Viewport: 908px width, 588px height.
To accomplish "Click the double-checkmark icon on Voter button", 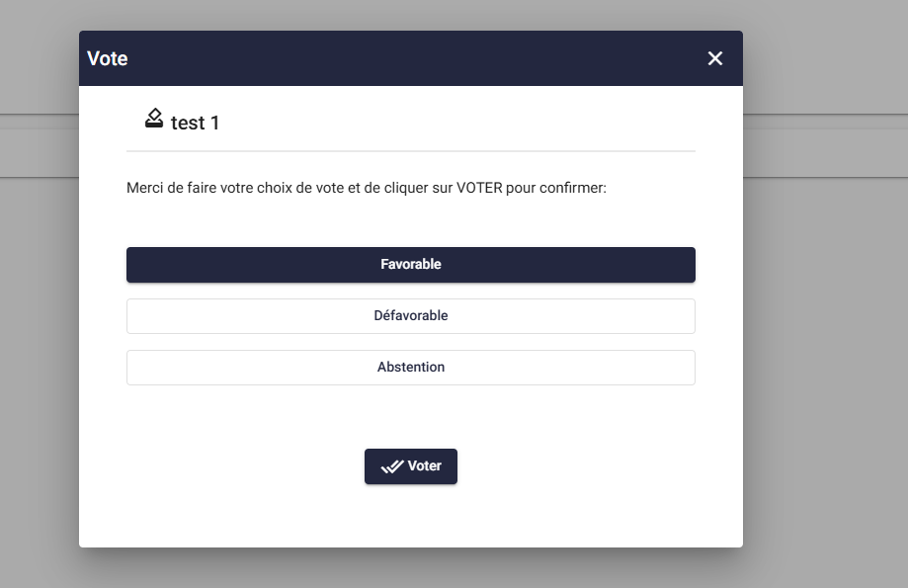I will pyautogui.click(x=392, y=466).
